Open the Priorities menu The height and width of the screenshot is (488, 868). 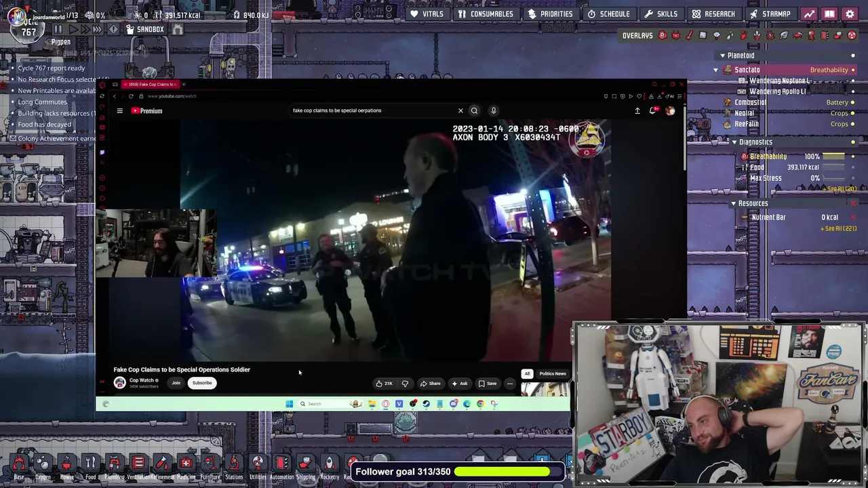point(550,14)
